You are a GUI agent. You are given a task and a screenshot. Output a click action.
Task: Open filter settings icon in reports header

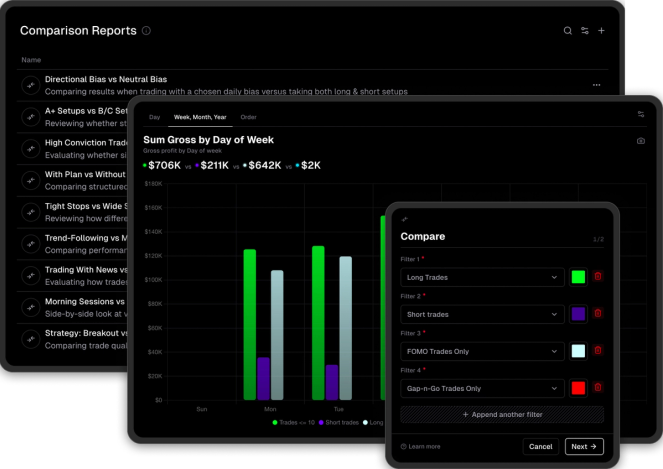pyautogui.click(x=585, y=30)
